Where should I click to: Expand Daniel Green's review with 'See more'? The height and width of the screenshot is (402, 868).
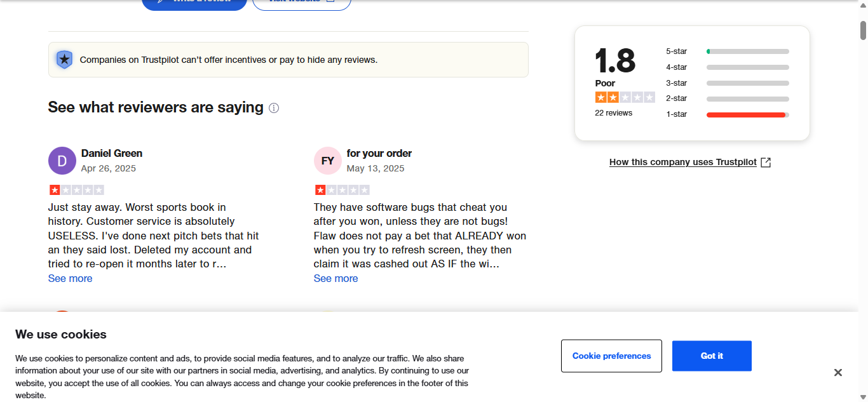[71, 279]
